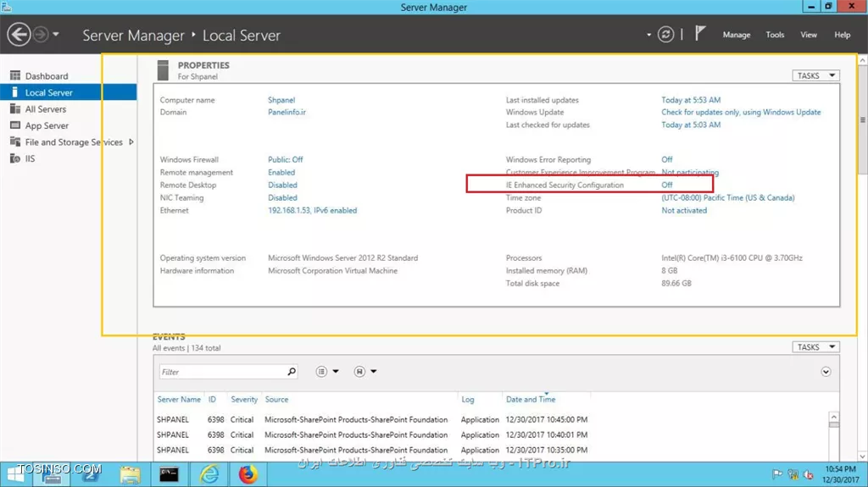This screenshot has height=487, width=868.
Task: Click the forward navigation arrow
Action: 41,35
